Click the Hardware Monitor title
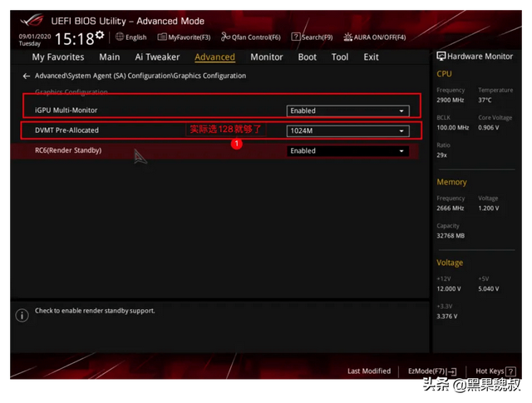The width and height of the screenshot is (532, 403). (480, 57)
